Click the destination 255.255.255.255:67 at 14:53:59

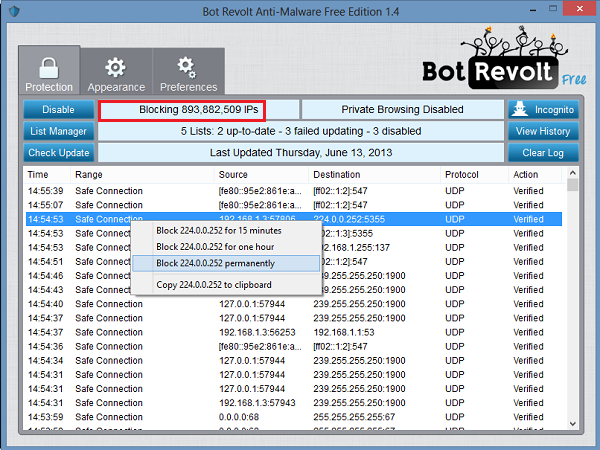(x=354, y=417)
